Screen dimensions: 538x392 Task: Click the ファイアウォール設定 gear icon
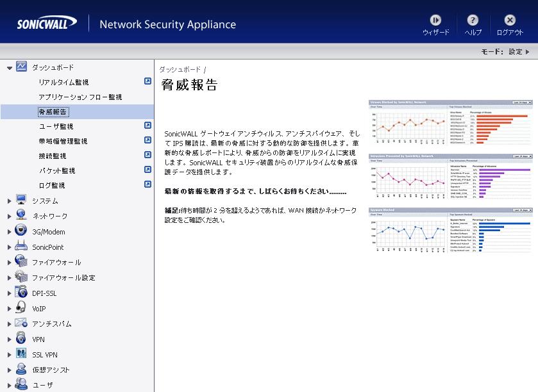tap(21, 277)
